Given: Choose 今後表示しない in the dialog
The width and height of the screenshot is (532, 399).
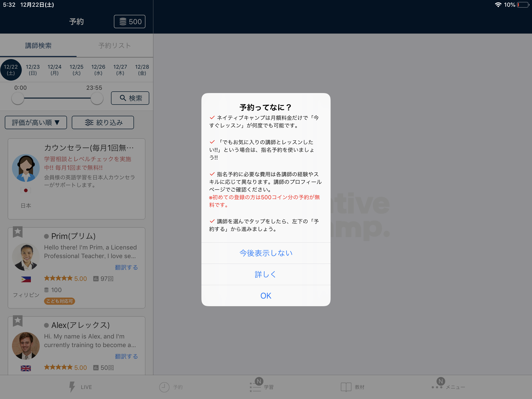Looking at the screenshot, I should tap(266, 253).
